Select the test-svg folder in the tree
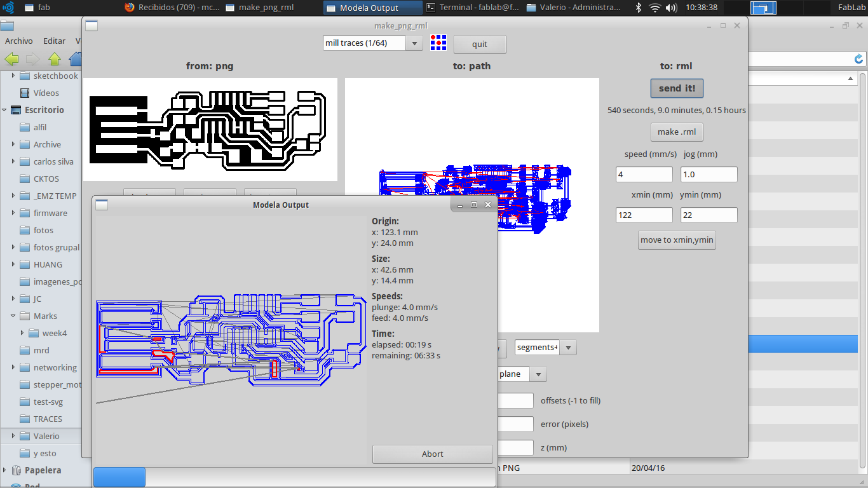868x488 pixels. click(48, 402)
